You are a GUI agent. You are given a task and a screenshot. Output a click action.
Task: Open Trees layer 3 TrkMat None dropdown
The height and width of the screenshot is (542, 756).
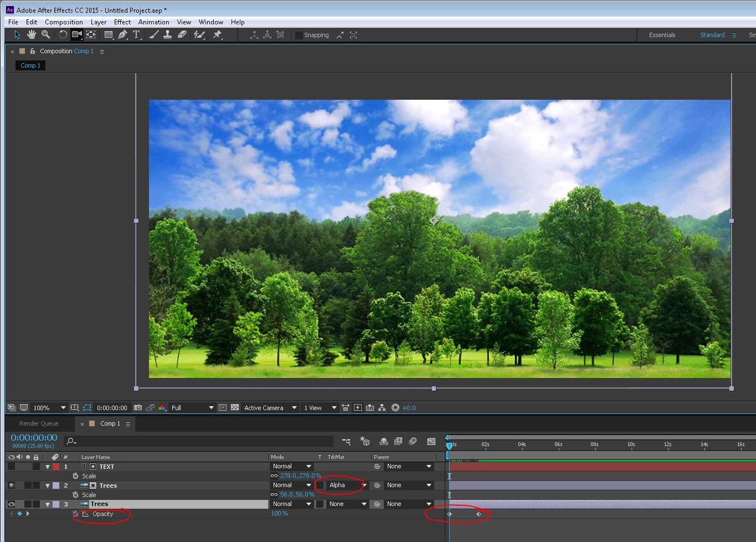347,504
